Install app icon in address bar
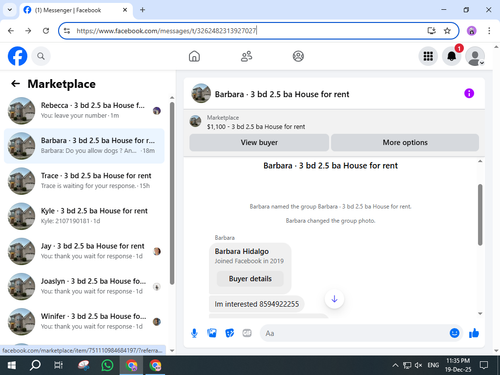This screenshot has width=500, height=375. [x=431, y=31]
